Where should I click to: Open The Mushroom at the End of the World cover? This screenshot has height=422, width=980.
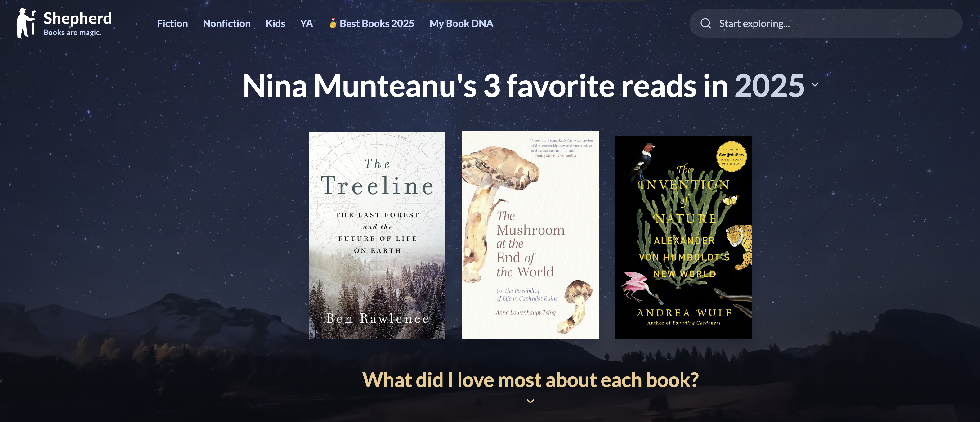click(530, 235)
